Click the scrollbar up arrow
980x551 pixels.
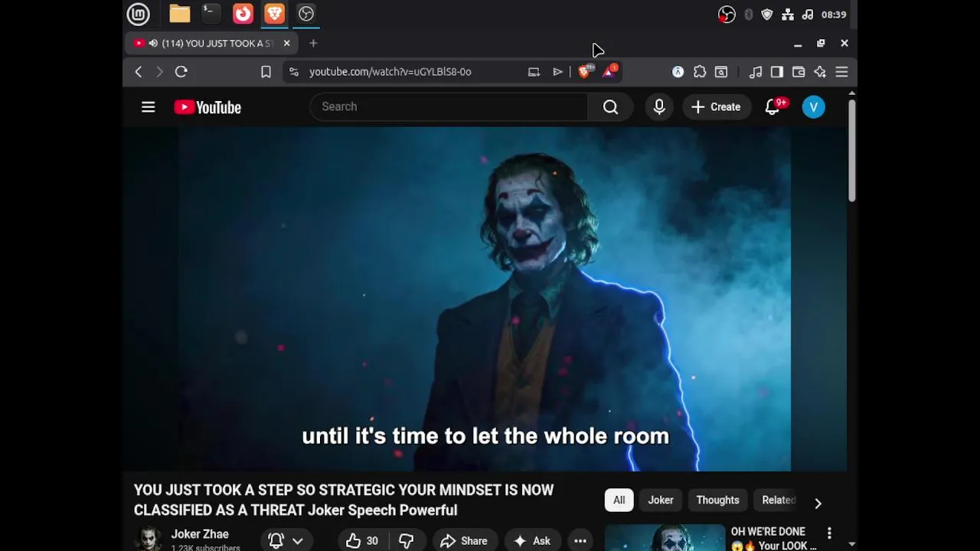click(851, 93)
